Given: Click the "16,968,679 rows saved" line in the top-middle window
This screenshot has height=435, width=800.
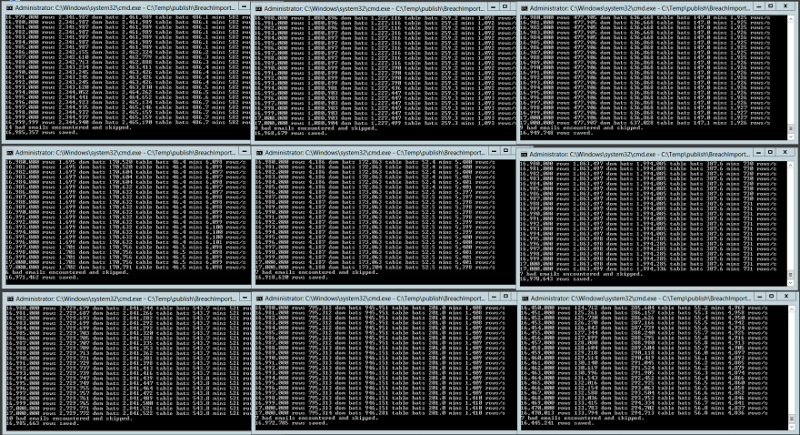Looking at the screenshot, I should point(291,133).
